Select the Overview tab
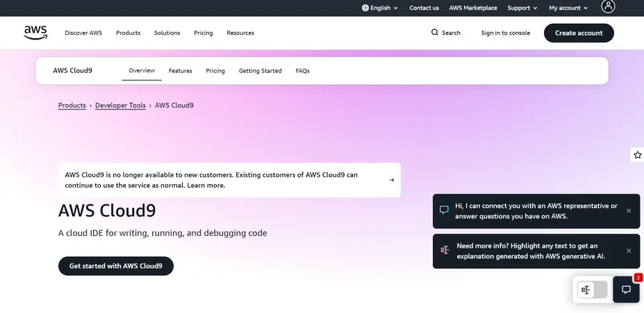This screenshot has height=313, width=644. (142, 71)
